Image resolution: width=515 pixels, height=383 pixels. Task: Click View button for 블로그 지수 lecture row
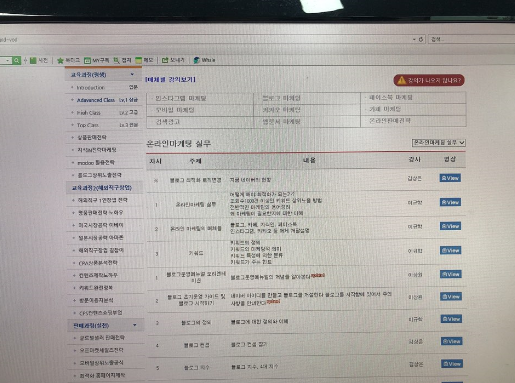[x=452, y=364]
